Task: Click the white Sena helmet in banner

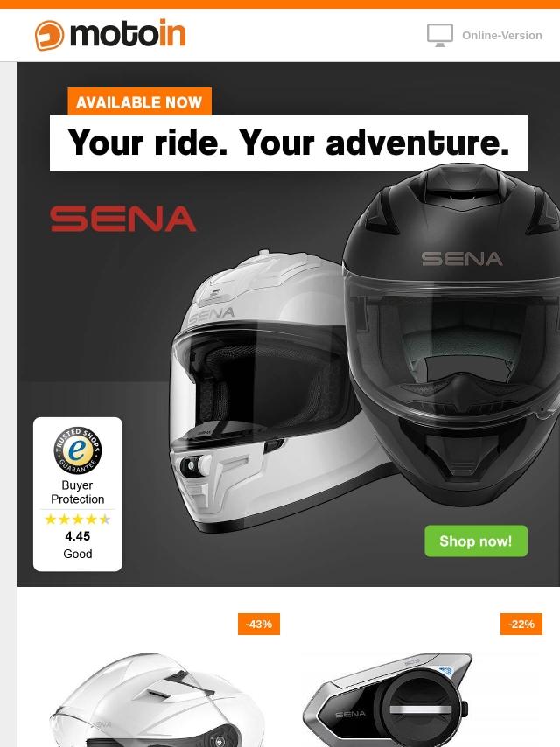Action: [x=267, y=391]
